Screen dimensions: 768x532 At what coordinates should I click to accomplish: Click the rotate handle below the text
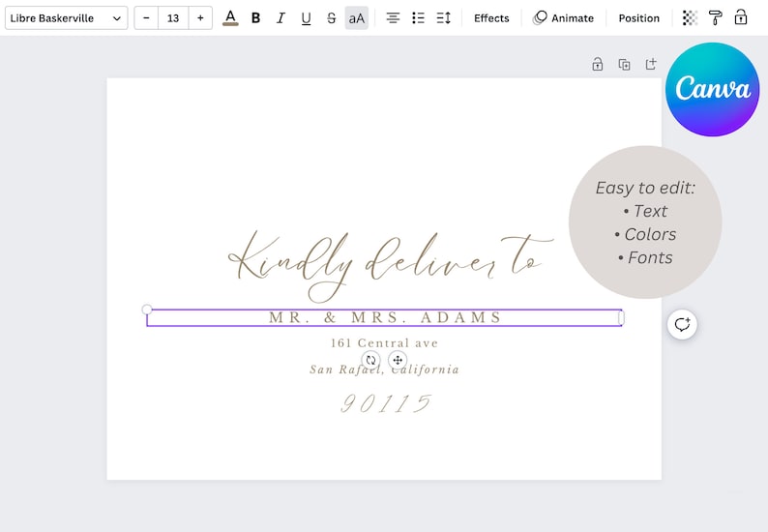[370, 360]
